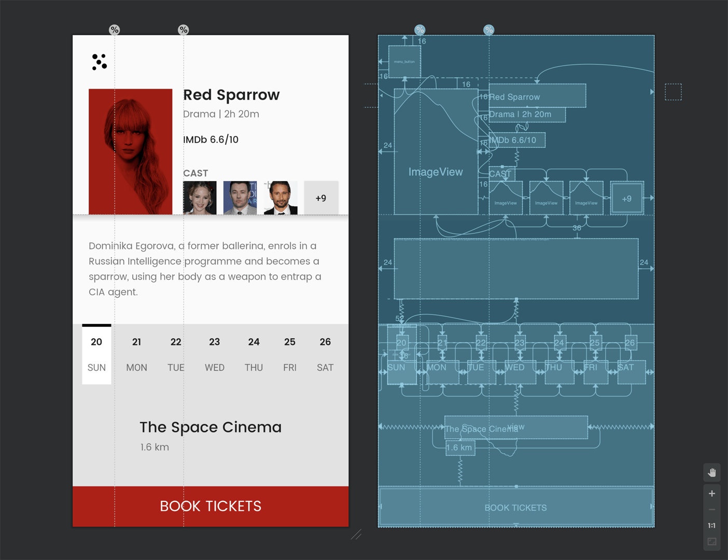Select the 21 MON day tab
This screenshot has width=728, height=560.
(x=136, y=354)
